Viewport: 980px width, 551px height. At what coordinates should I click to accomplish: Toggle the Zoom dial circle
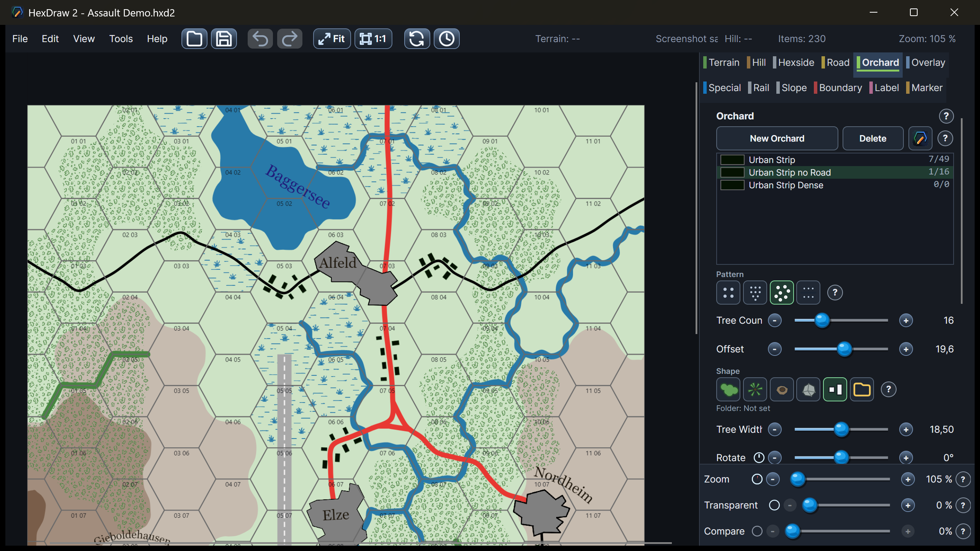[x=757, y=479]
